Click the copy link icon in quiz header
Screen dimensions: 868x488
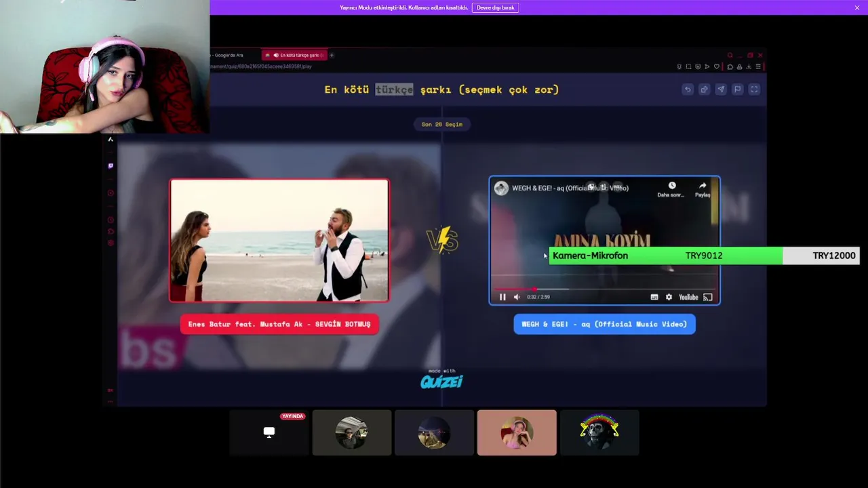point(704,89)
